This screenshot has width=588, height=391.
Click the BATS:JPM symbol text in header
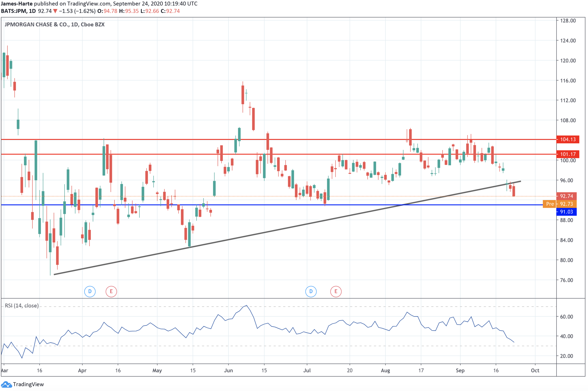tap(14, 11)
